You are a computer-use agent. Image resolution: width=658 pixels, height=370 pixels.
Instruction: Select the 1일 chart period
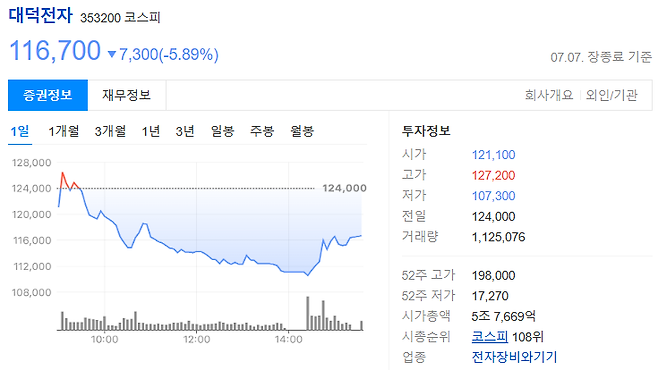click(x=20, y=132)
